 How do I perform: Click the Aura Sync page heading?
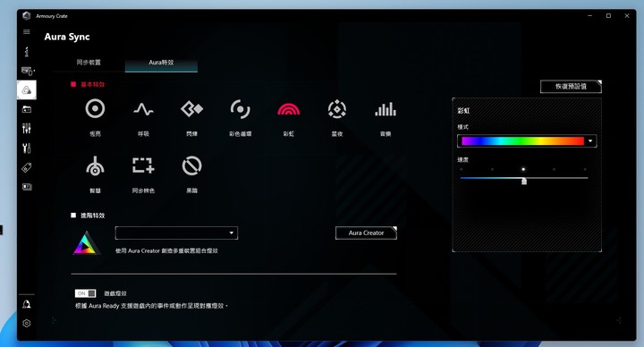coord(67,37)
